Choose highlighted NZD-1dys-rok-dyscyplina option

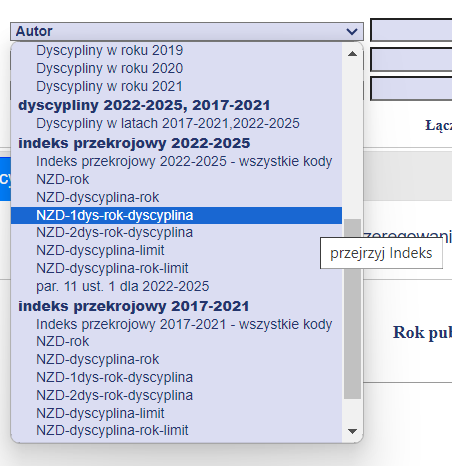click(x=176, y=215)
